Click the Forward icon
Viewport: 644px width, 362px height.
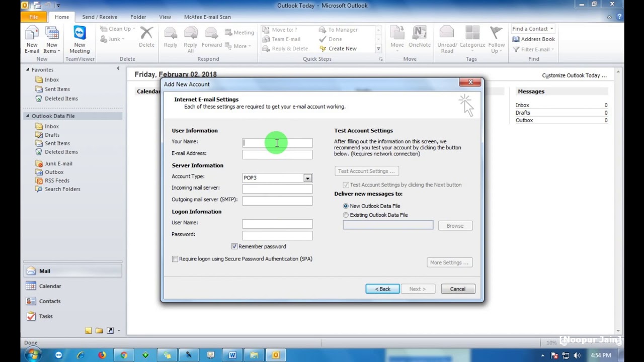(x=212, y=37)
